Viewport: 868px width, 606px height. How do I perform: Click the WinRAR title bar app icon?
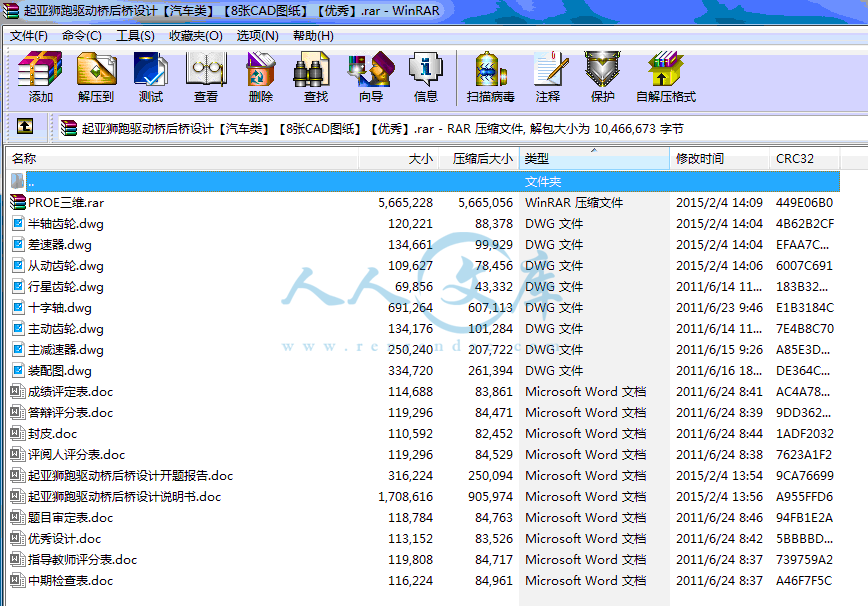pyautogui.click(x=11, y=11)
